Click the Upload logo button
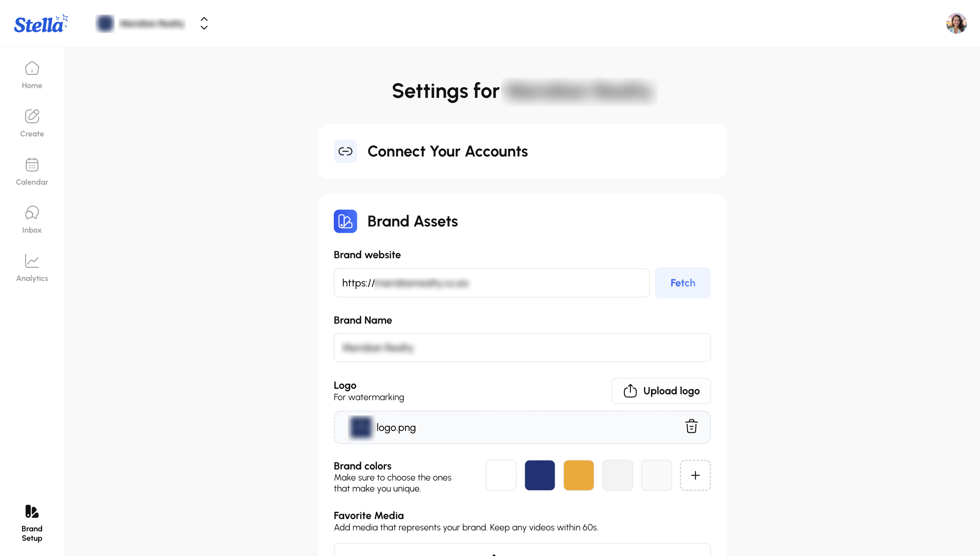This screenshot has height=556, width=980. (661, 391)
